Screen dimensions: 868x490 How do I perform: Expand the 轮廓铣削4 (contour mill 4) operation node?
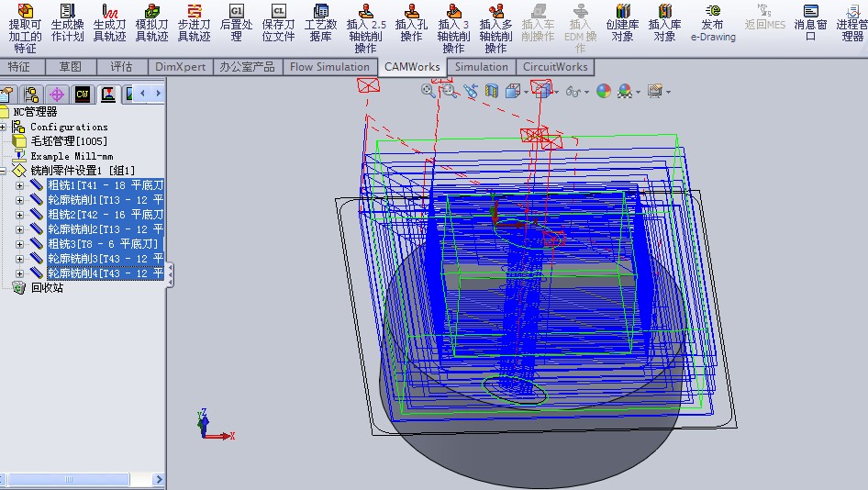pyautogui.click(x=19, y=273)
